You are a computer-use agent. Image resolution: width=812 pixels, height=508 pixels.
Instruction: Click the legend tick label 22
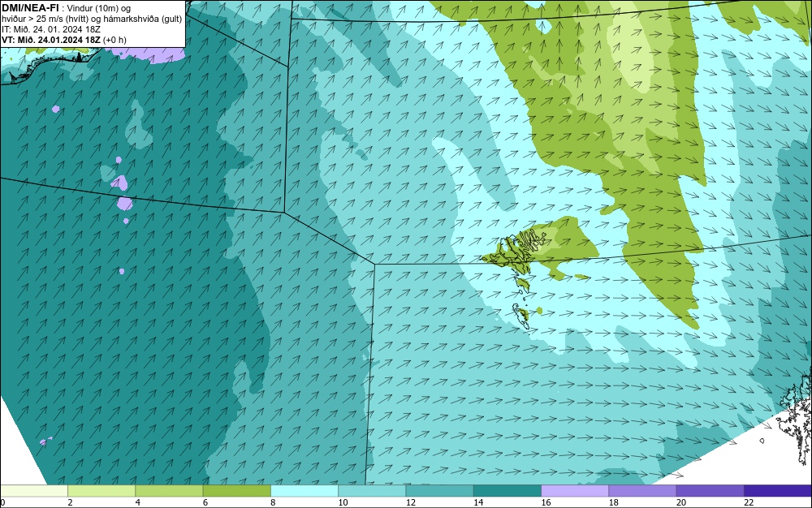tap(749, 502)
